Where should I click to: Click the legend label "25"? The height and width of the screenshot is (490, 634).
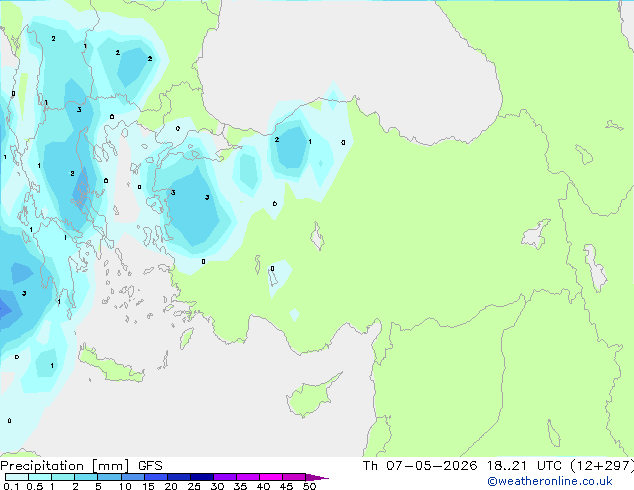click(194, 486)
